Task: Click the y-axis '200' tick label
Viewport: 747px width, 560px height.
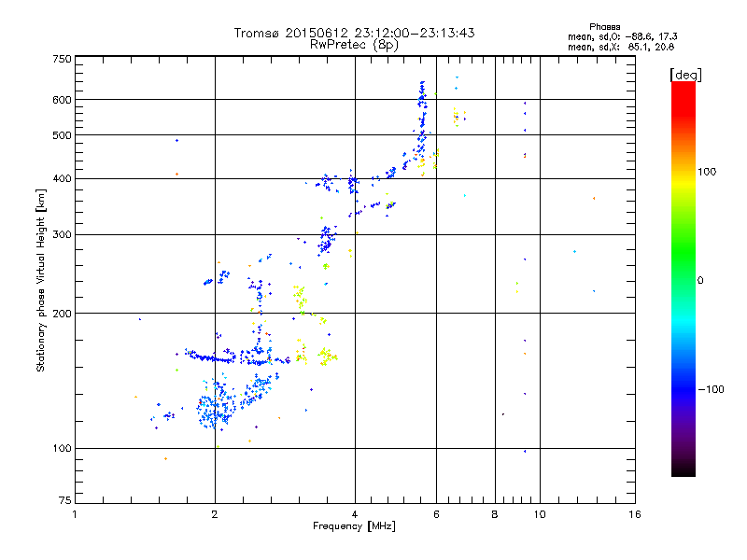Action: pos(62,314)
